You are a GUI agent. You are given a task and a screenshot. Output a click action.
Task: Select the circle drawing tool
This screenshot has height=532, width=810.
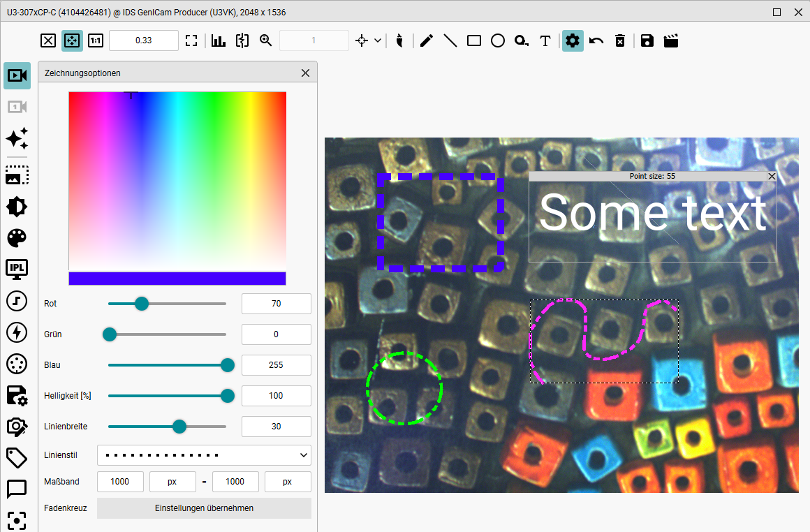coord(497,40)
